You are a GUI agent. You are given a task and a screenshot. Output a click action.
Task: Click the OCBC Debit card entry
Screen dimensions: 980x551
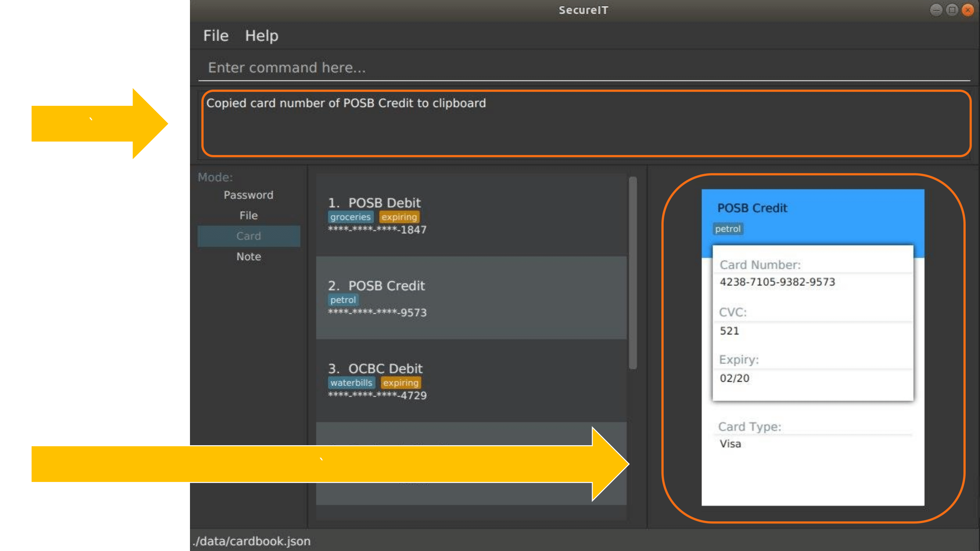(472, 381)
